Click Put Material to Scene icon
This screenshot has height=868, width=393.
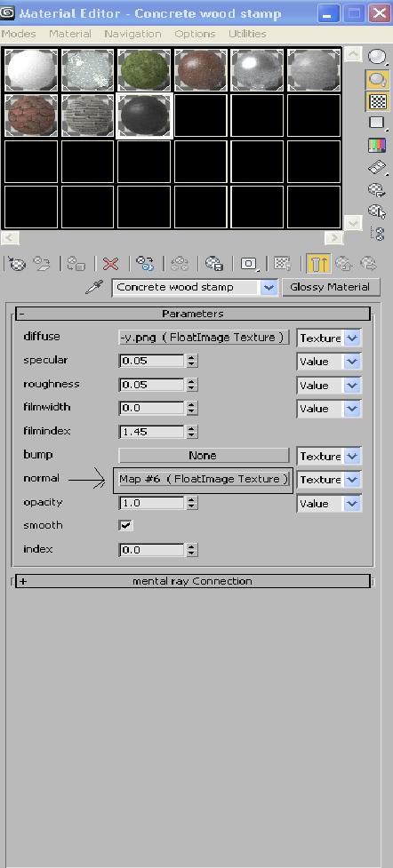click(42, 263)
